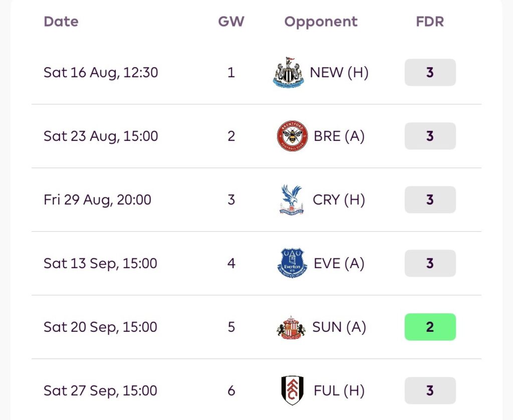
Task: Click the FDR column header
Action: tap(430, 22)
